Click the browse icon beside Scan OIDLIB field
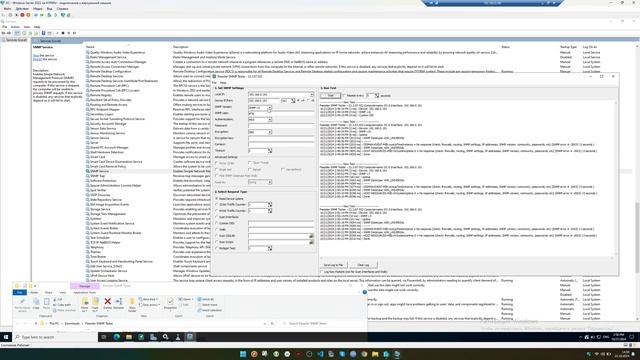640x360 pixels. pos(311,236)
